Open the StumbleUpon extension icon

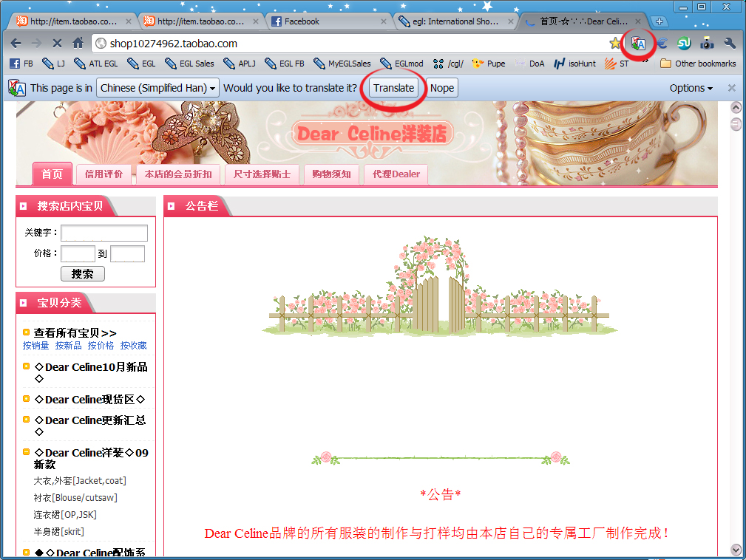click(x=684, y=44)
